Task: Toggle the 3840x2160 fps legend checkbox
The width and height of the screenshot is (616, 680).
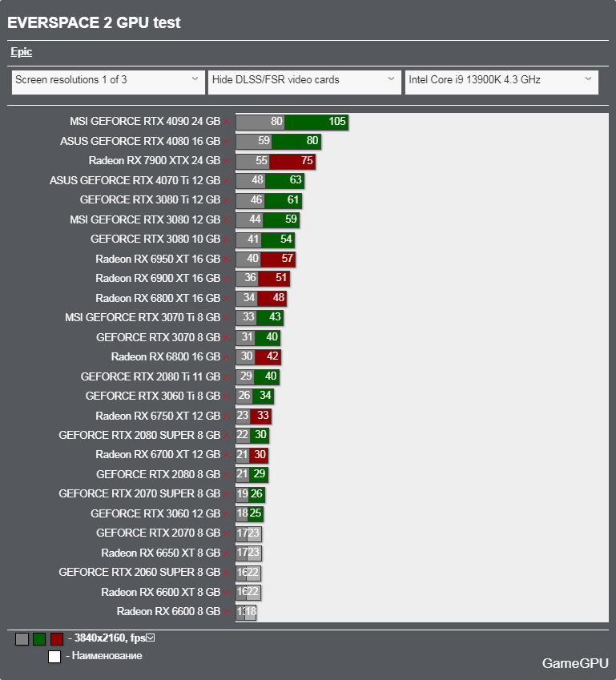Action: click(151, 638)
